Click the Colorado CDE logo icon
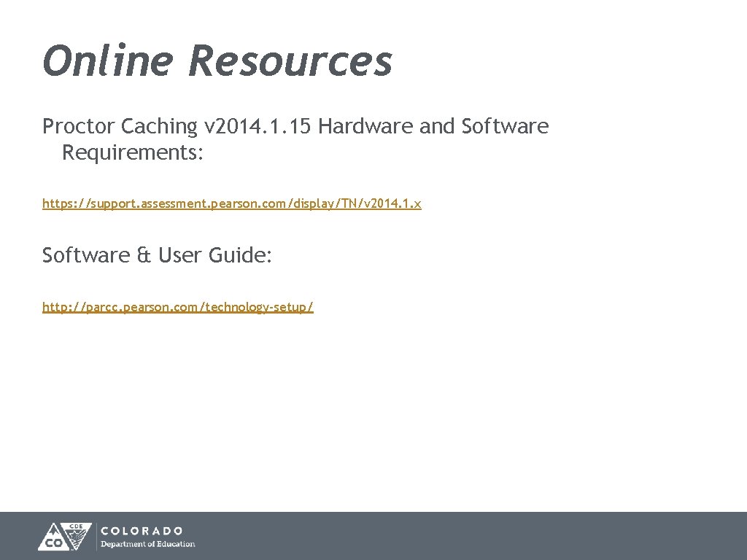The image size is (747, 560). coord(65,537)
